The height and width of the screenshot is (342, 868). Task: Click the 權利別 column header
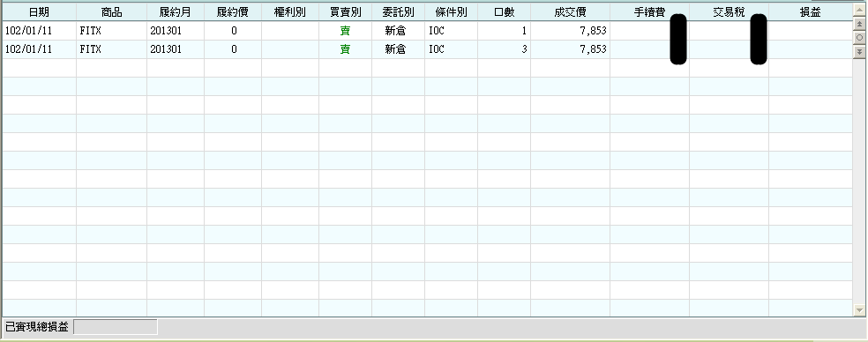click(290, 12)
